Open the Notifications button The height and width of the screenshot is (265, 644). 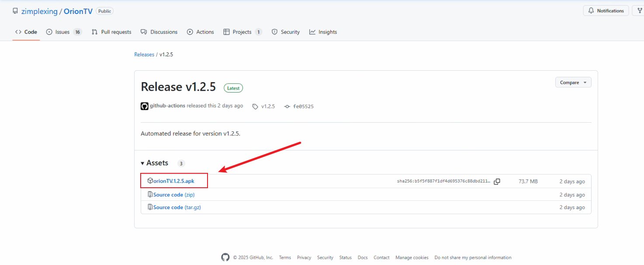point(606,10)
